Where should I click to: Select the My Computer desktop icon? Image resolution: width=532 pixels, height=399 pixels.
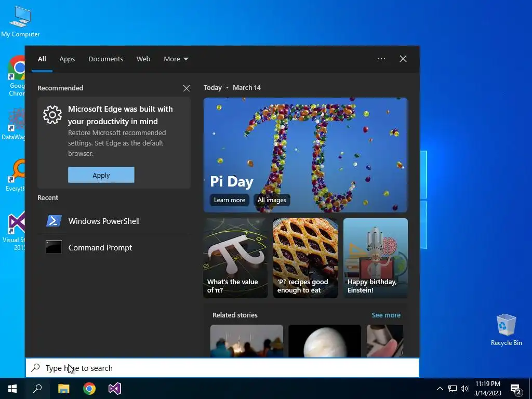click(20, 21)
